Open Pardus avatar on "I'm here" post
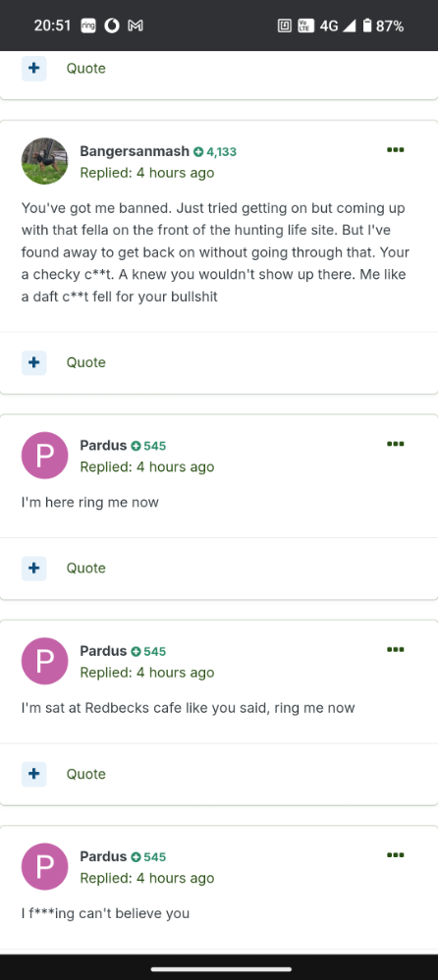Viewport: 438px width, 980px height. [x=45, y=456]
